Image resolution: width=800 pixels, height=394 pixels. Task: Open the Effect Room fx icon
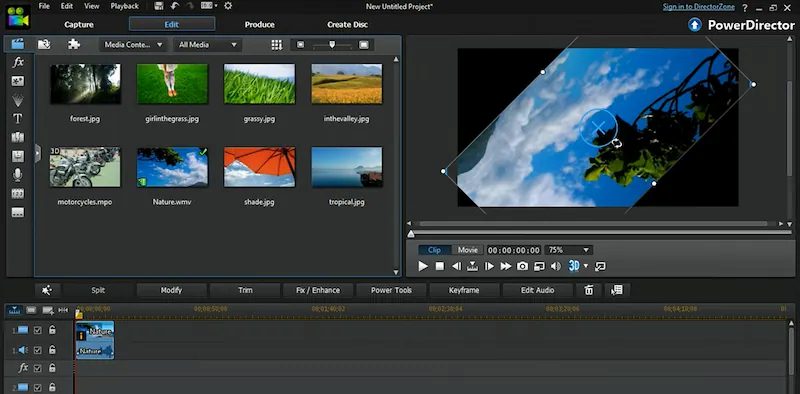18,62
